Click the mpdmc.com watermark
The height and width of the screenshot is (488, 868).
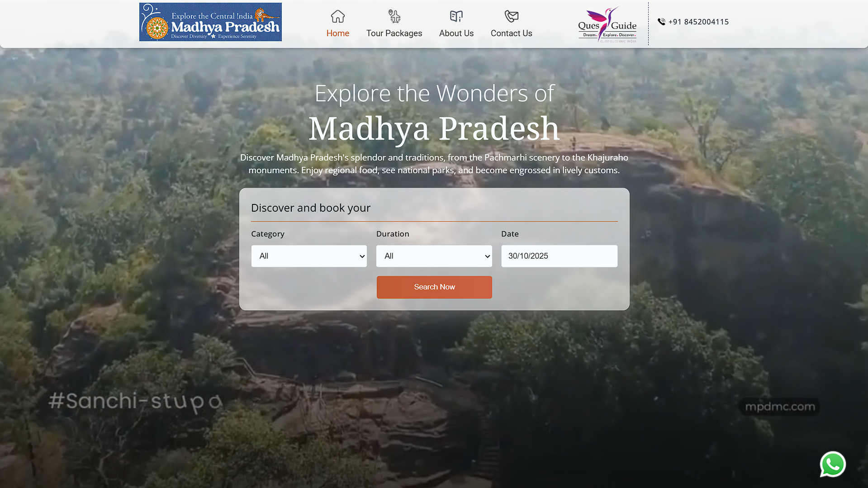[x=779, y=407]
